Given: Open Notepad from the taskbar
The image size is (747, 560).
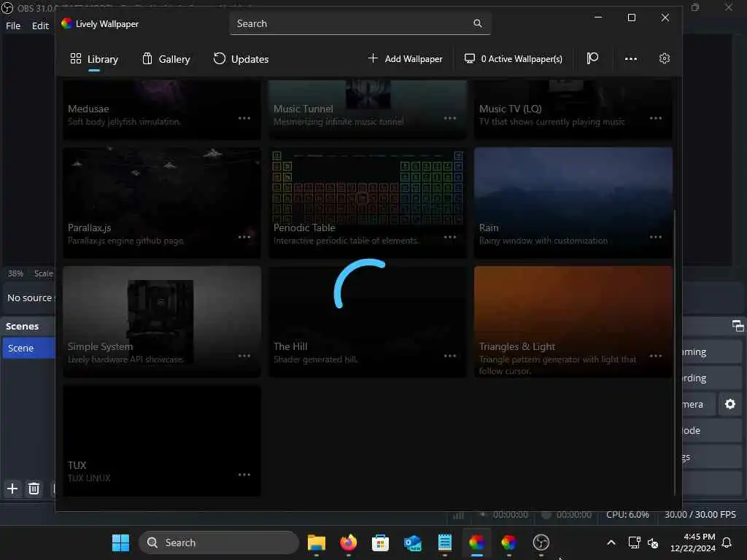Looking at the screenshot, I should [x=444, y=542].
